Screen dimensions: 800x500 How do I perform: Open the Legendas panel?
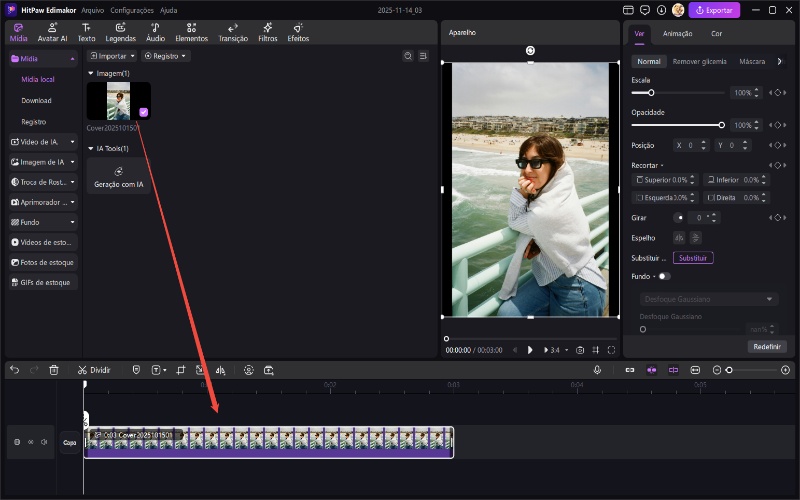(120, 32)
